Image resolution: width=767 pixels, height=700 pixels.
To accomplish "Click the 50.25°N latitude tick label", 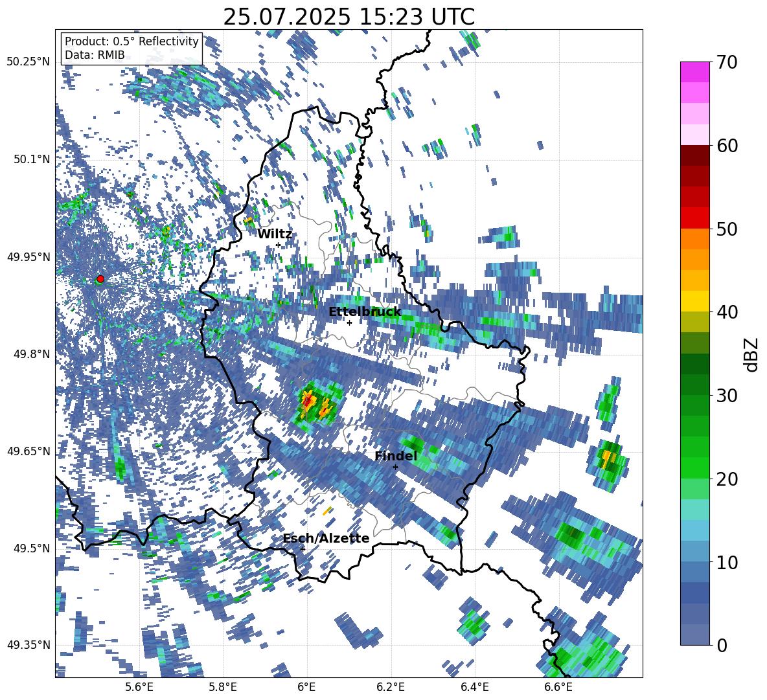I will (29, 62).
